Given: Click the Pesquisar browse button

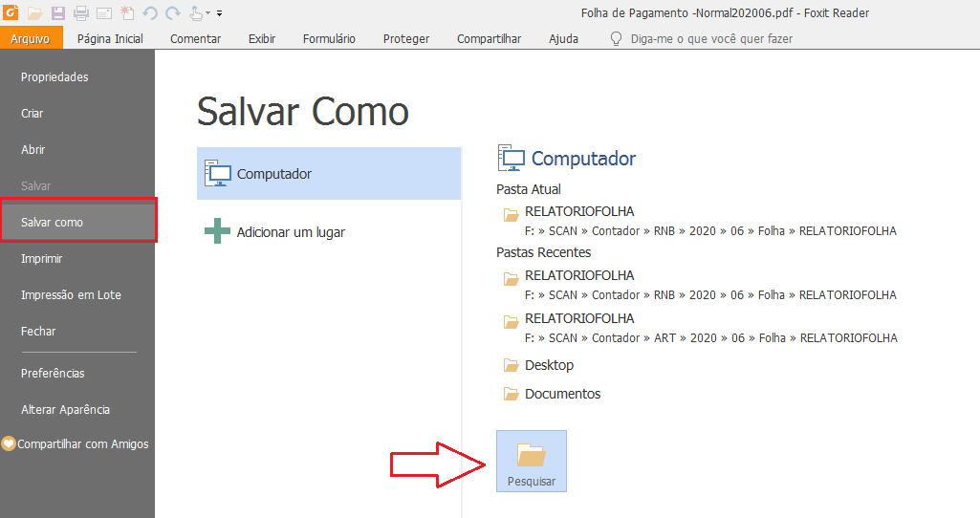Looking at the screenshot, I should pos(532,462).
